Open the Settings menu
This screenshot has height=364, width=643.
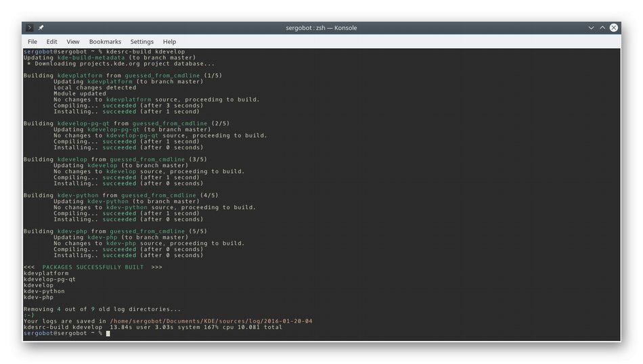click(x=142, y=41)
